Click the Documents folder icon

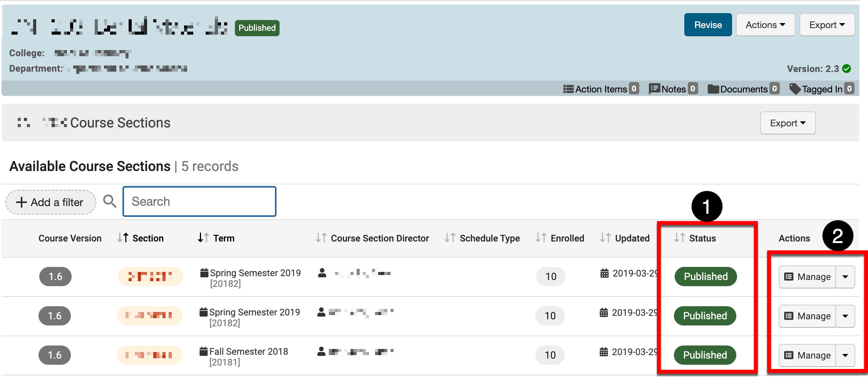pyautogui.click(x=713, y=89)
